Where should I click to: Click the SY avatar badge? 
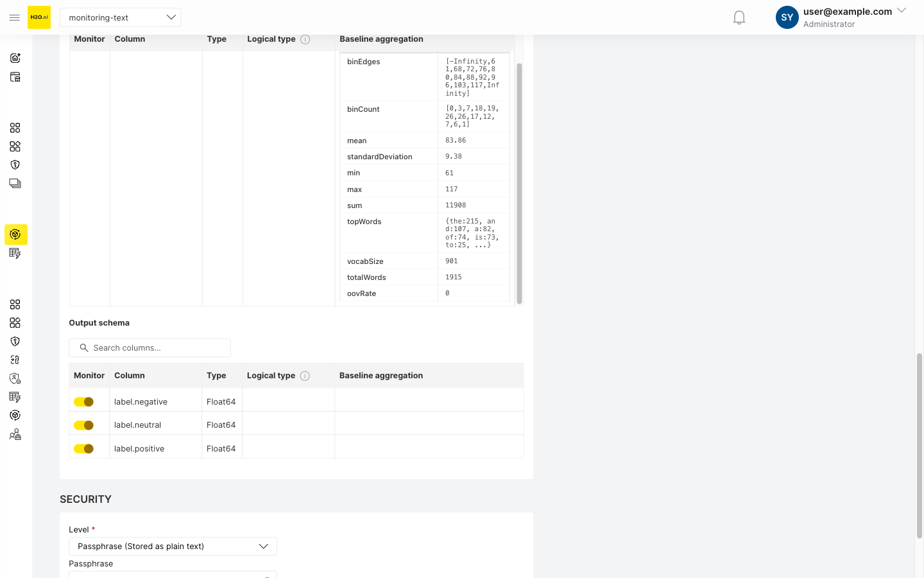[787, 17]
